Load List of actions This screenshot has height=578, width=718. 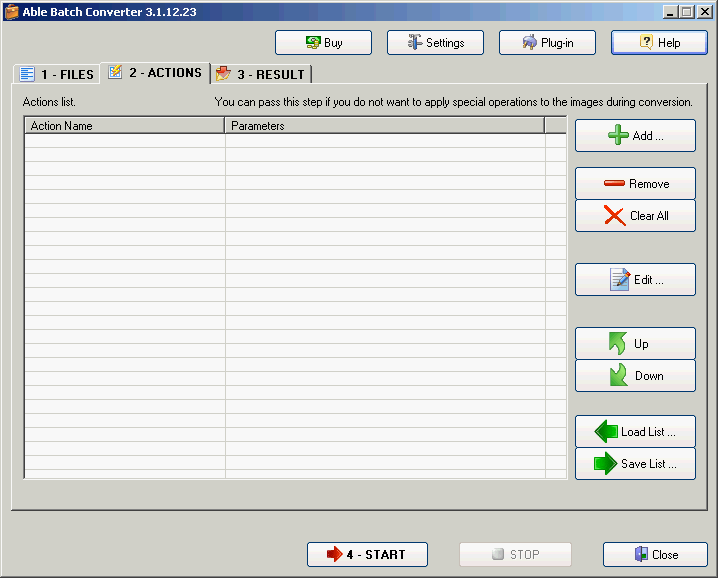point(635,431)
